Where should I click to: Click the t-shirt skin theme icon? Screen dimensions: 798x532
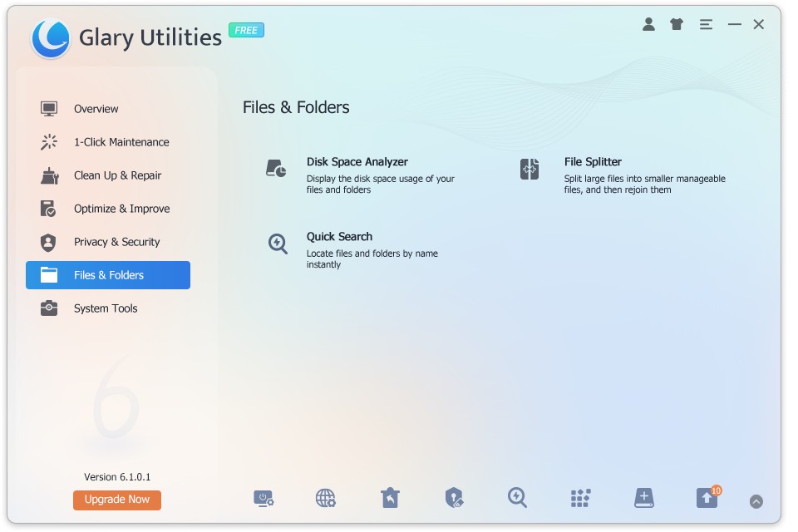pos(677,25)
